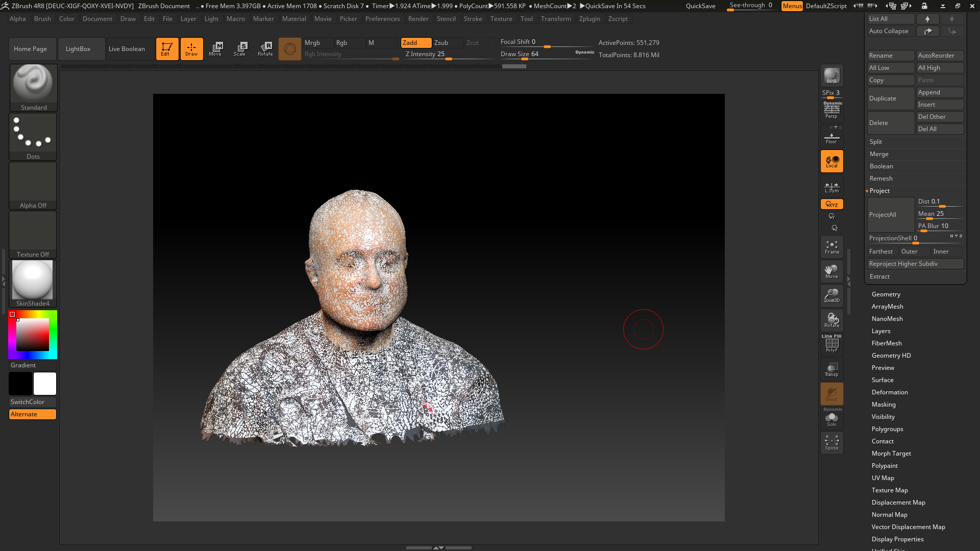Expand the Masking subpalette
The height and width of the screenshot is (551, 980).
coord(884,405)
